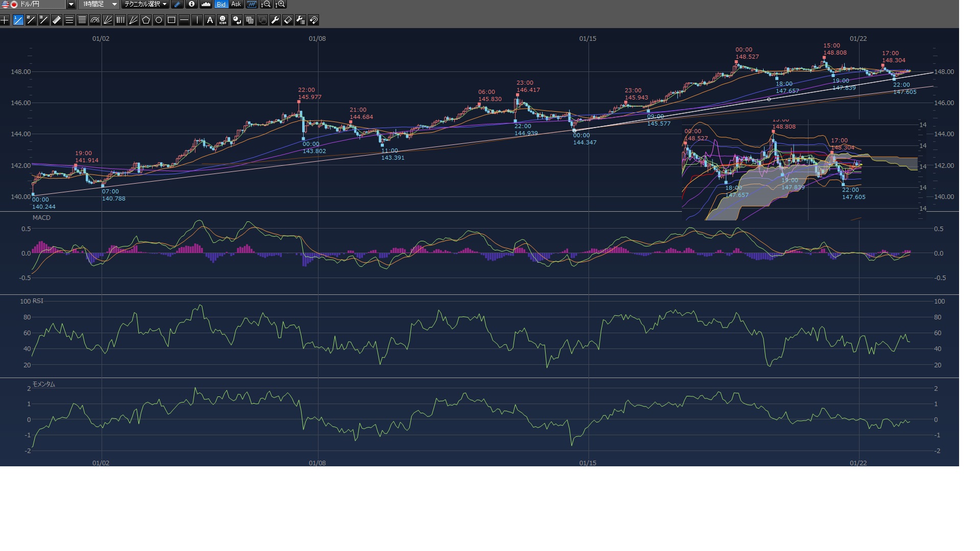Viewport: 980px width, 551px height.
Task: Select the ruler measurement tool
Action: pos(57,20)
